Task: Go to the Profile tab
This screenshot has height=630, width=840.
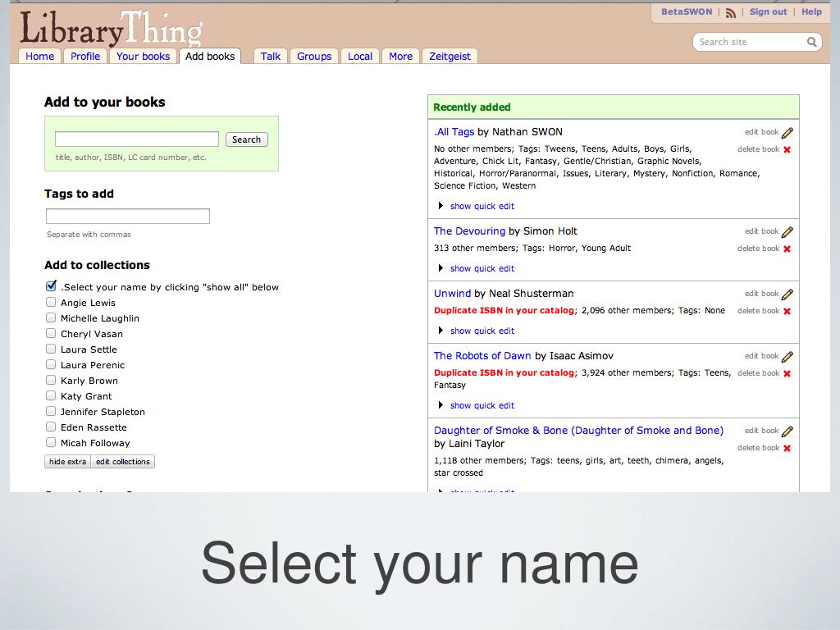Action: pyautogui.click(x=85, y=57)
